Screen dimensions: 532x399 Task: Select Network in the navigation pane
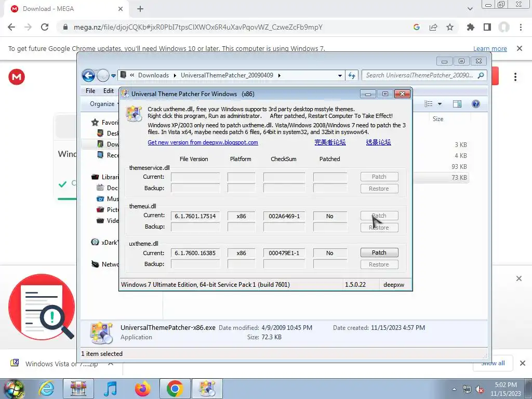click(x=105, y=264)
